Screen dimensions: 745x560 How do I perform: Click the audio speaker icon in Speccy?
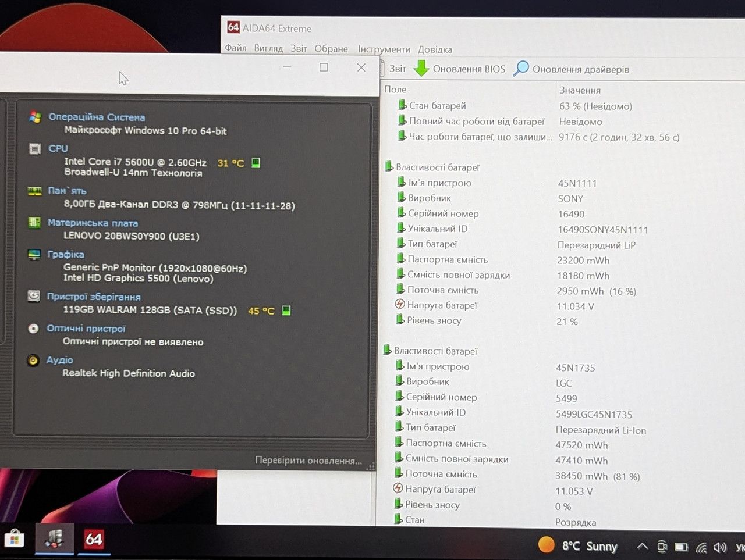coord(33,361)
